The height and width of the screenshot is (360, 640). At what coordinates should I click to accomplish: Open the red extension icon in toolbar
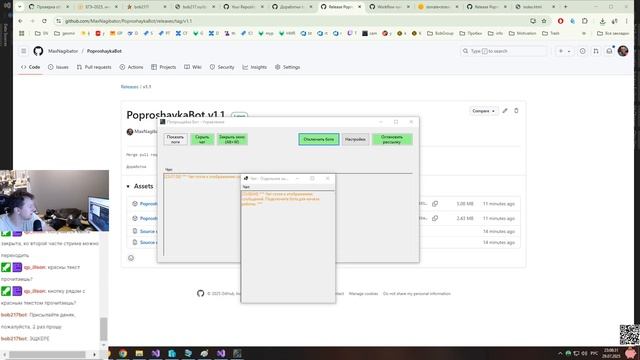pos(560,21)
